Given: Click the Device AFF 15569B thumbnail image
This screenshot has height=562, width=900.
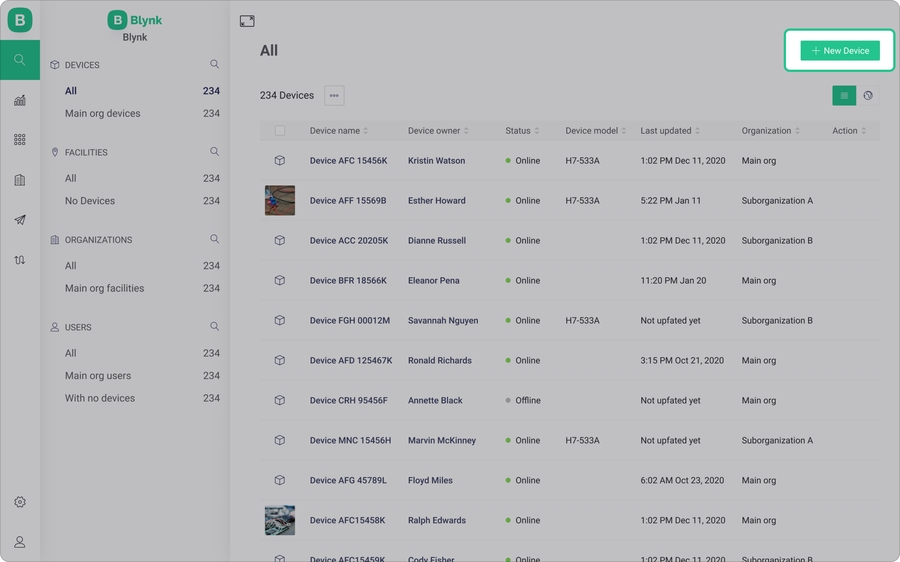Looking at the screenshot, I should point(280,200).
